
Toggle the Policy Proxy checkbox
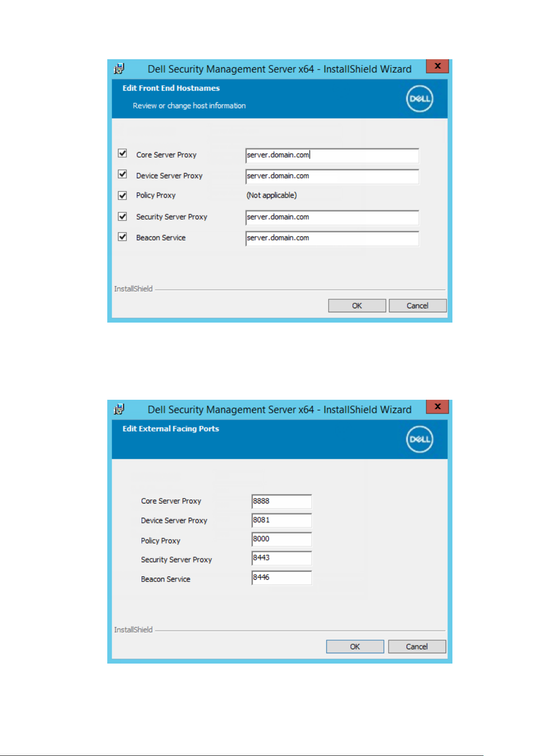pyautogui.click(x=123, y=195)
